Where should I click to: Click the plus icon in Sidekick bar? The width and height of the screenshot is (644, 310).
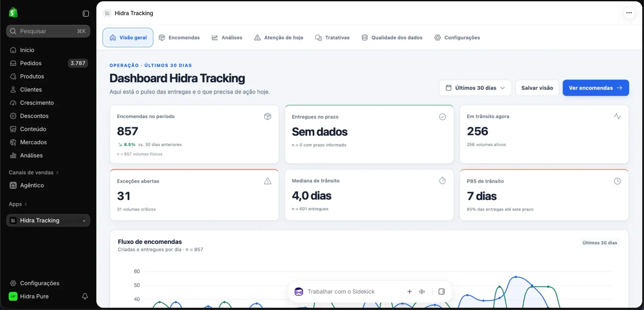410,292
